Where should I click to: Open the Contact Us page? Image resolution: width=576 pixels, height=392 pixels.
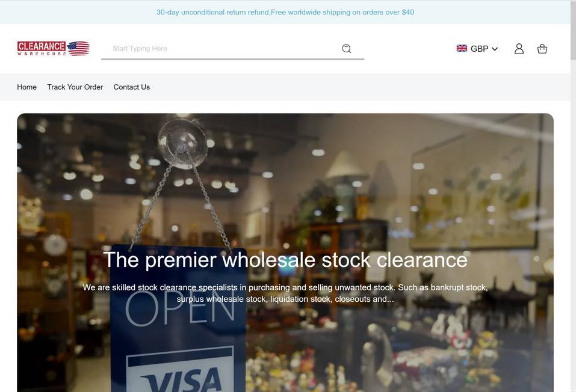pyautogui.click(x=131, y=87)
